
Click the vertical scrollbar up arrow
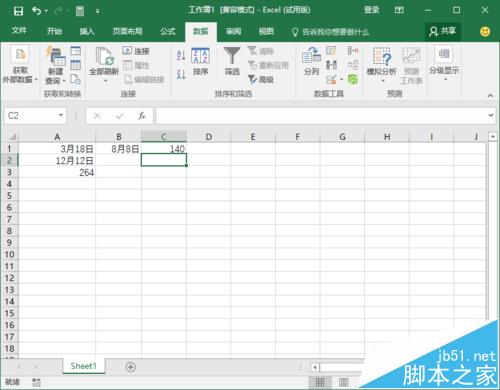492,136
